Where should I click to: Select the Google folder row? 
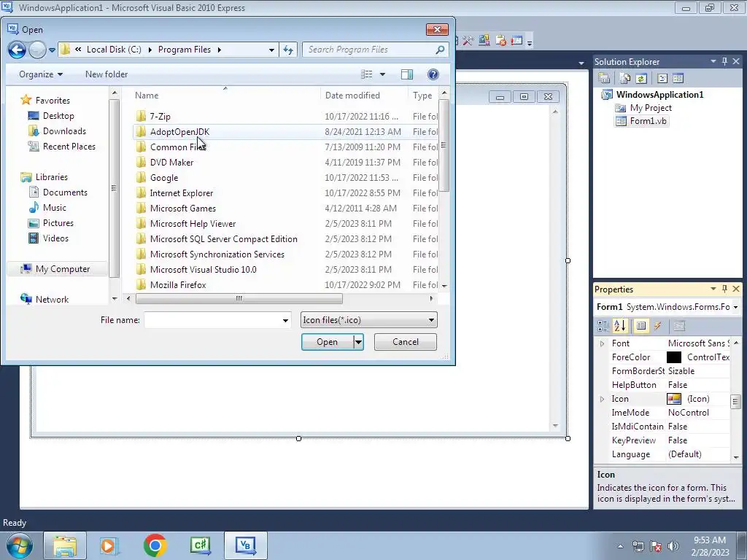click(286, 178)
